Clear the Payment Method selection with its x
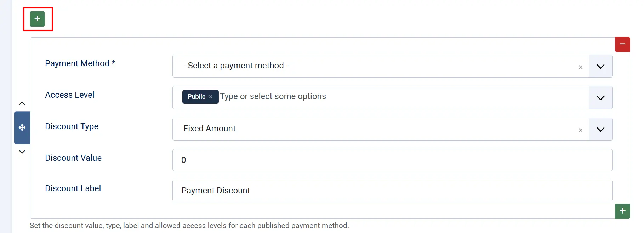 point(580,67)
